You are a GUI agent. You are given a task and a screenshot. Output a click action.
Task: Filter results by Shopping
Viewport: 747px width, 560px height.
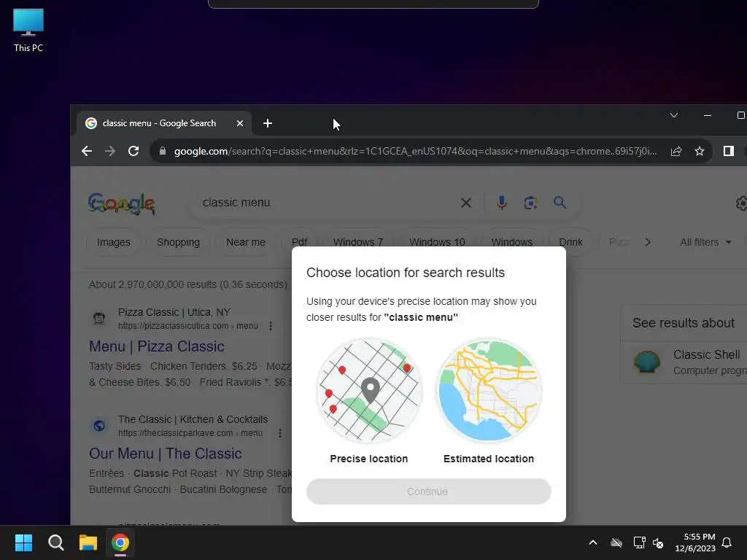[178, 242]
